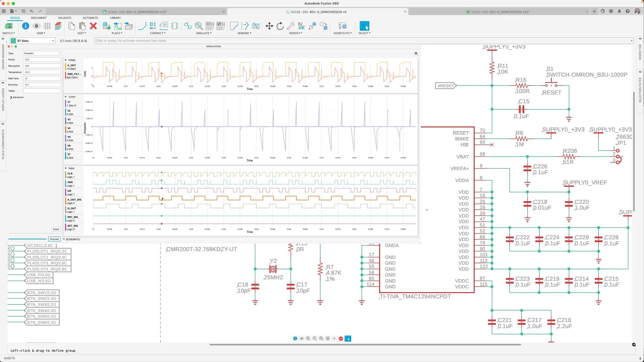Image resolution: width=644 pixels, height=362 pixels.
Task: Switch to the DOCUMENT tab
Action: pyautogui.click(x=39, y=18)
